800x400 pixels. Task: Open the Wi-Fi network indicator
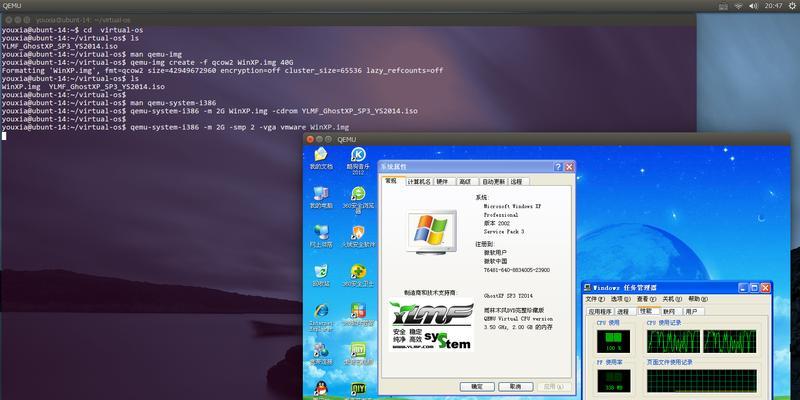click(x=738, y=6)
